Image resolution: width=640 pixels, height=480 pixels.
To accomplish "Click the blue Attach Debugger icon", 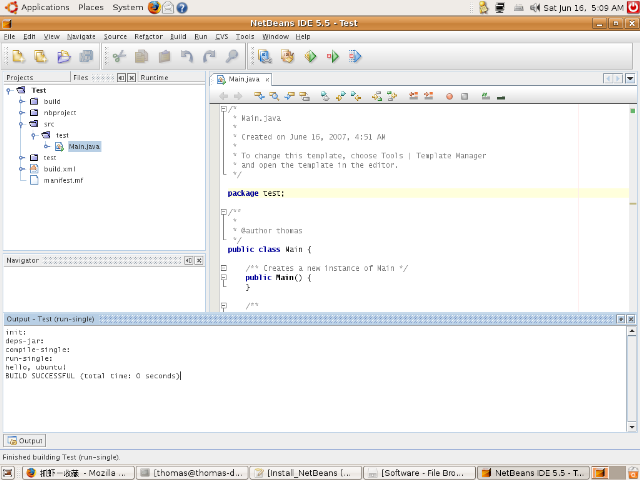I will pos(355,56).
